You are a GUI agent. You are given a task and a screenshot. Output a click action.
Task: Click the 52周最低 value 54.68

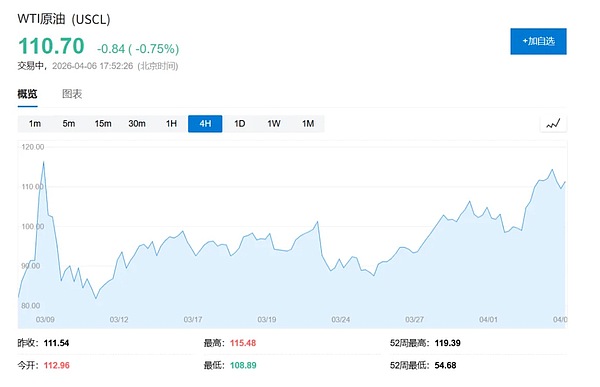[445, 365]
